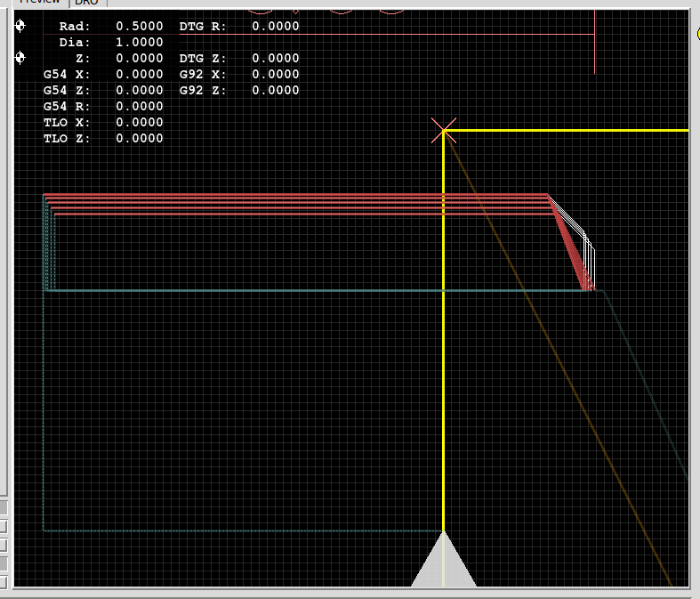Click the gray tool cone marker
This screenshot has width=700, height=599.
click(x=443, y=559)
